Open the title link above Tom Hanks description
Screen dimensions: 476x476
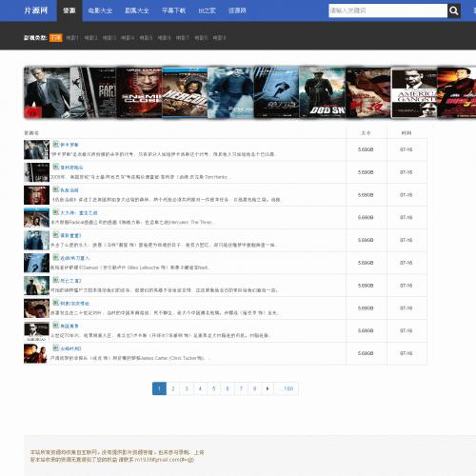[71, 168]
